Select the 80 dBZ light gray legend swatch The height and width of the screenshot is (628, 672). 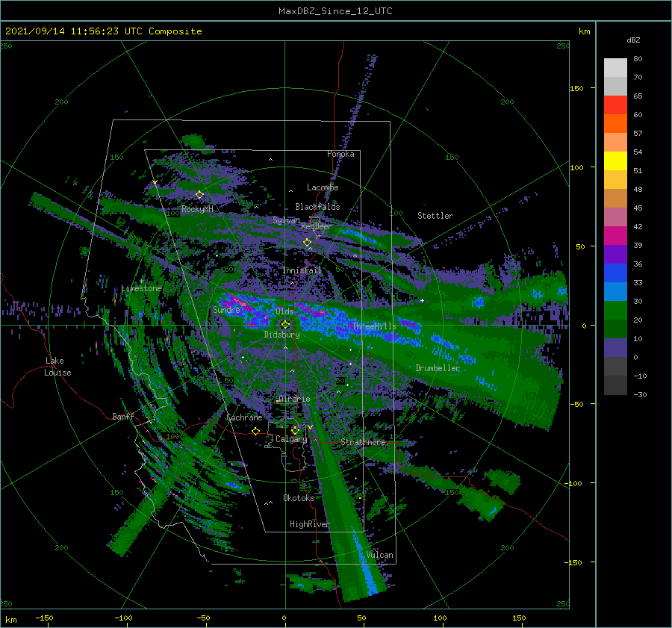(x=615, y=67)
